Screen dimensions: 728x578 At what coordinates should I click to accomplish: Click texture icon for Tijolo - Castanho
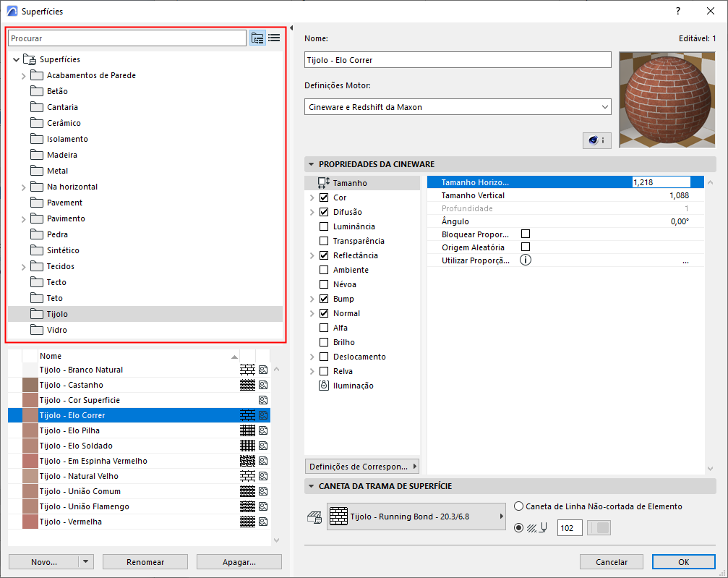(x=263, y=385)
